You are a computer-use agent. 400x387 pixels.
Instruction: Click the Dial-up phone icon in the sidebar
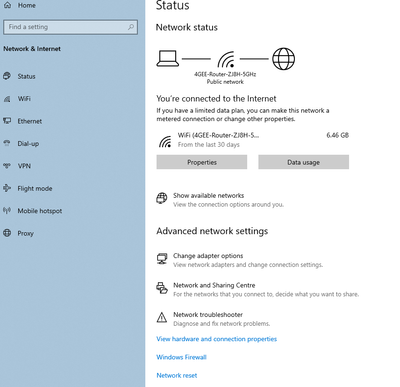pyautogui.click(x=7, y=143)
